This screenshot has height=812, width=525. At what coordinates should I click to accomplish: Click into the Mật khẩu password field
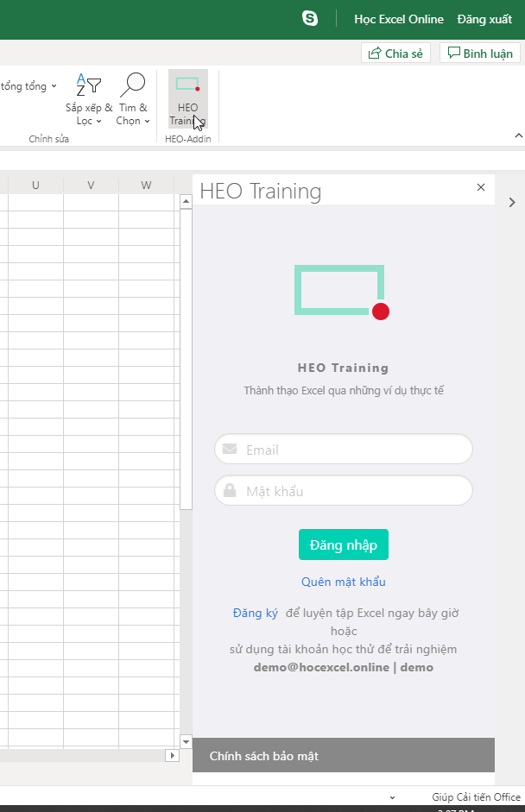point(344,490)
